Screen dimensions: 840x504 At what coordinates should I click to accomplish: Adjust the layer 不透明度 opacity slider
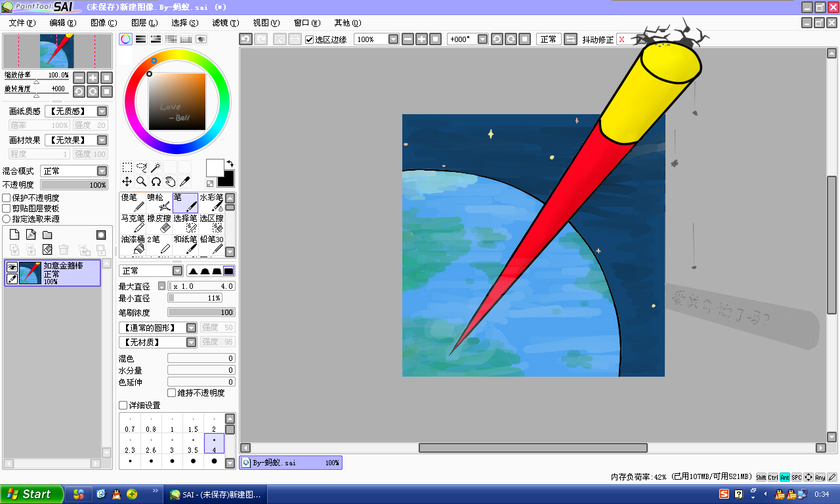[x=73, y=185]
